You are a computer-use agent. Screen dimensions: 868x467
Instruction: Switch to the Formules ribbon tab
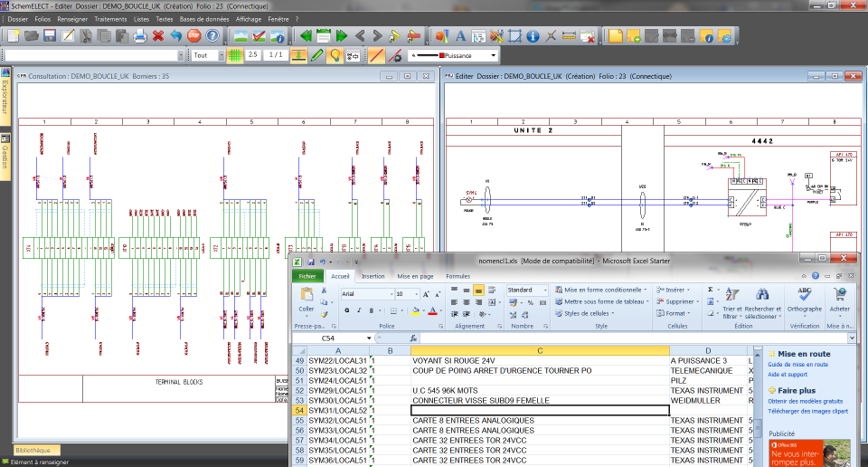coord(458,276)
